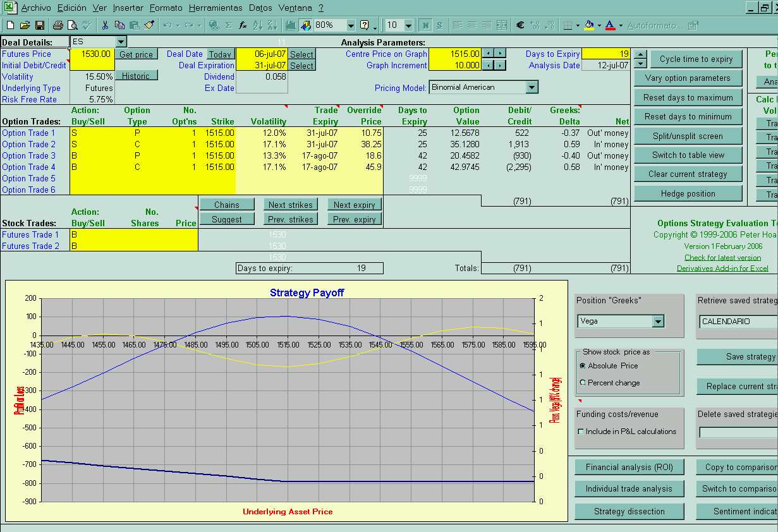The width and height of the screenshot is (778, 532).
Task: Click the Format Painter brush icon
Action: click(149, 25)
